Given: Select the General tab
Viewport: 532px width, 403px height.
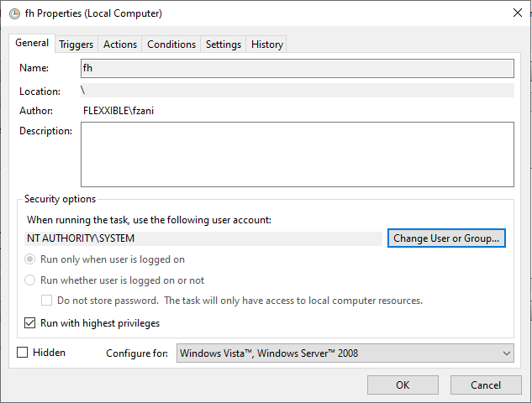Looking at the screenshot, I should [x=32, y=43].
